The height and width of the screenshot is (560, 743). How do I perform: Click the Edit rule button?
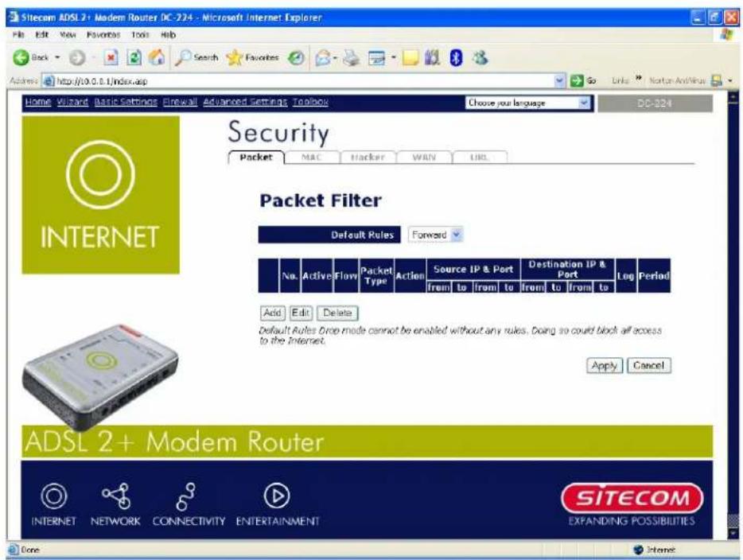click(x=301, y=313)
